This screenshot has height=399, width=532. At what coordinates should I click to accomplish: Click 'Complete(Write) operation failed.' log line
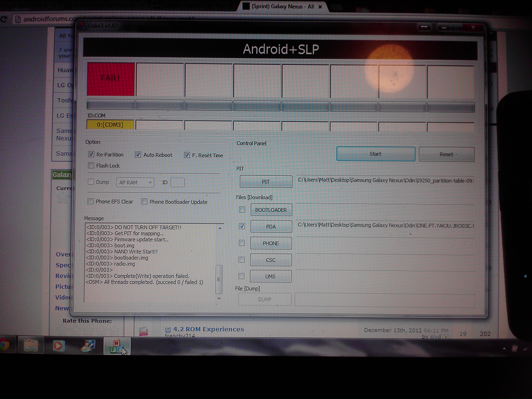[x=138, y=276]
